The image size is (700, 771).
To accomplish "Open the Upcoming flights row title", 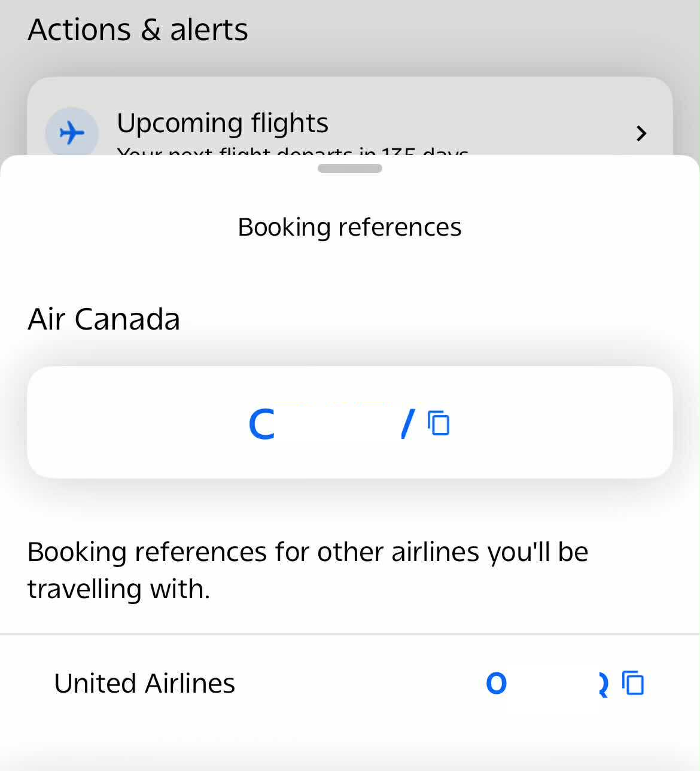I will (222, 123).
